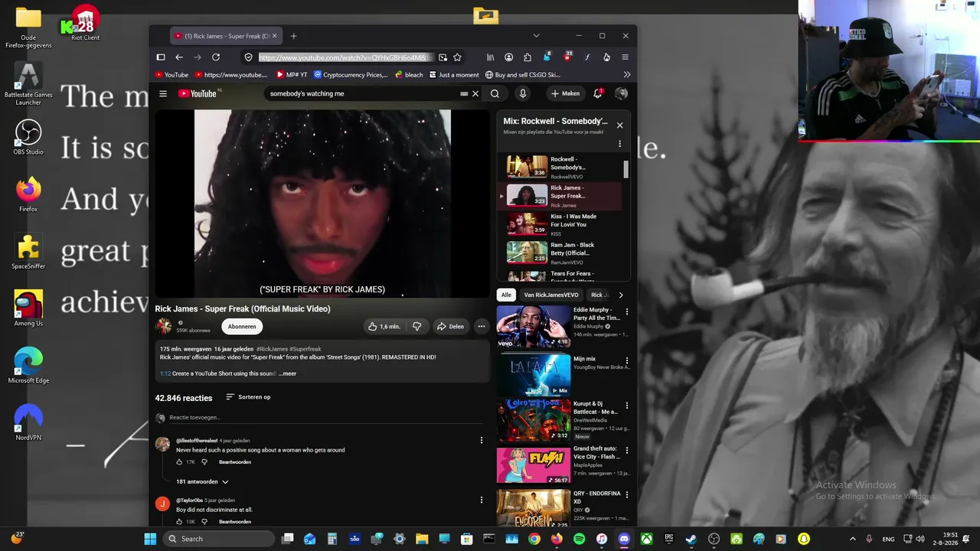Open the YouTube account avatar menu
This screenshot has width=980, height=551.
point(622,93)
